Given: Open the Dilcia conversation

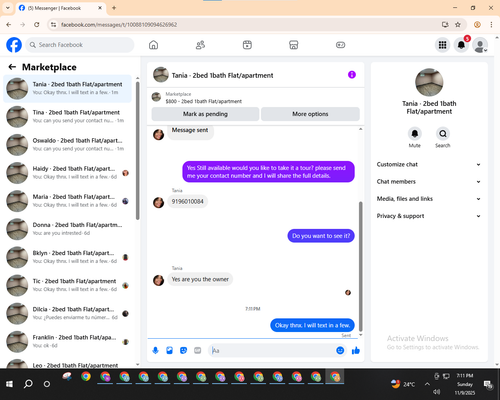Looking at the screenshot, I should (x=67, y=313).
